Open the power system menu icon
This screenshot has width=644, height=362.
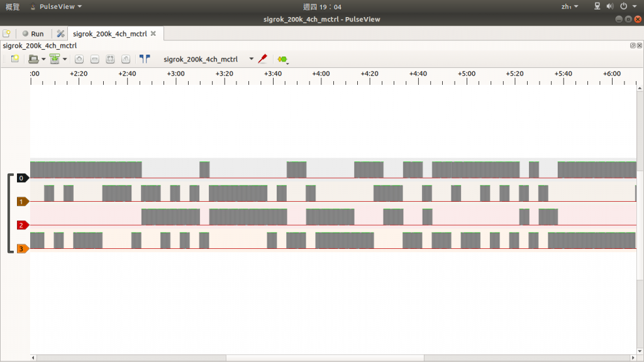623,6
